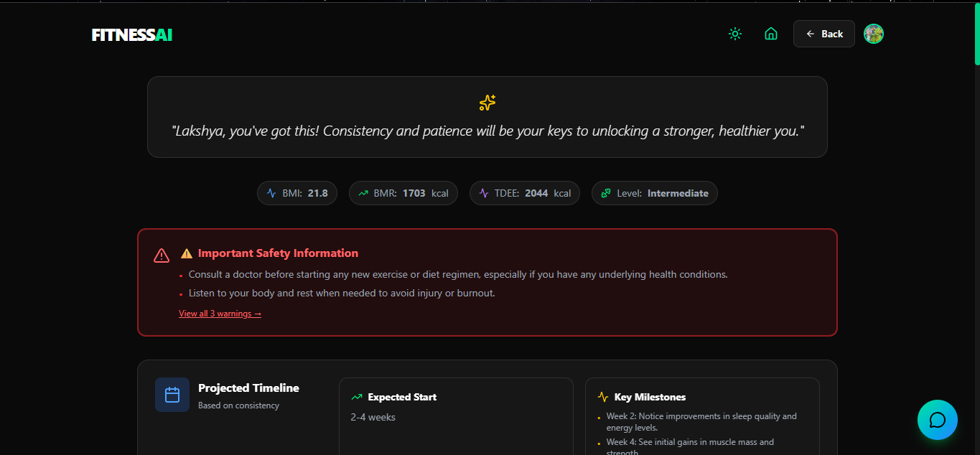
Task: Click the motivational quote text
Action: pos(487,131)
